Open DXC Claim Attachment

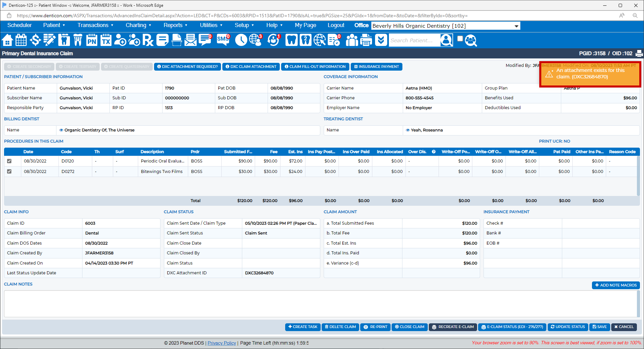point(251,67)
